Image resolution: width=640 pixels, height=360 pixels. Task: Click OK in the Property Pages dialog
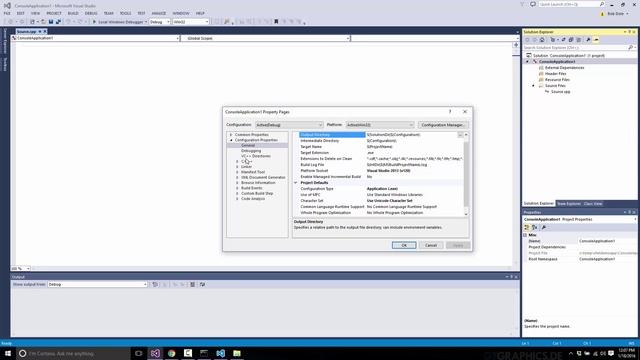[x=404, y=245]
